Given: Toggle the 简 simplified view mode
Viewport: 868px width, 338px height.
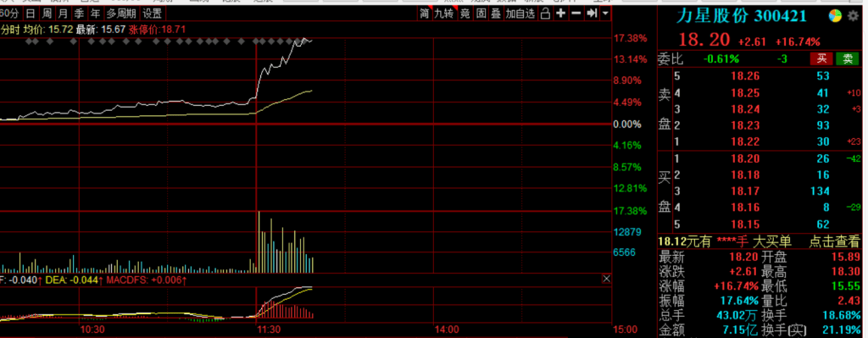Looking at the screenshot, I should coord(424,14).
